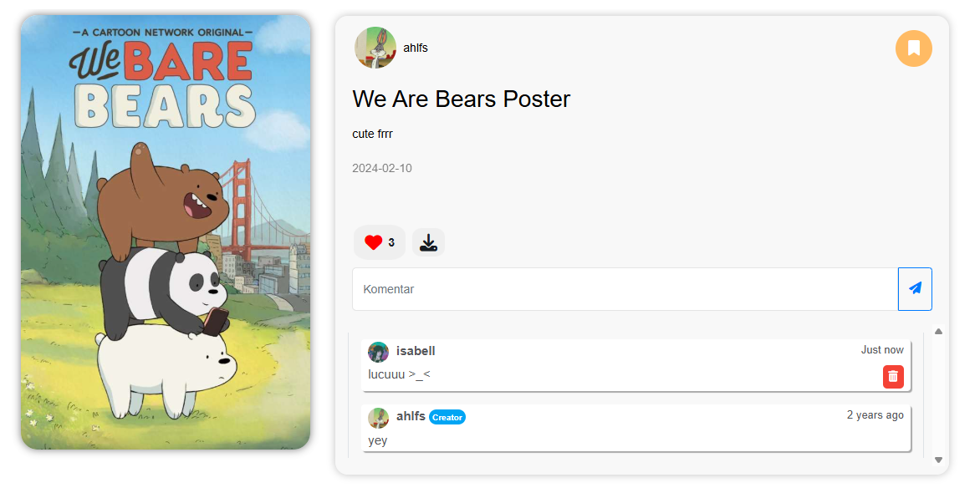This screenshot has width=980, height=493.
Task: Click ahlfs's small avatar in the comment list
Action: click(378, 417)
